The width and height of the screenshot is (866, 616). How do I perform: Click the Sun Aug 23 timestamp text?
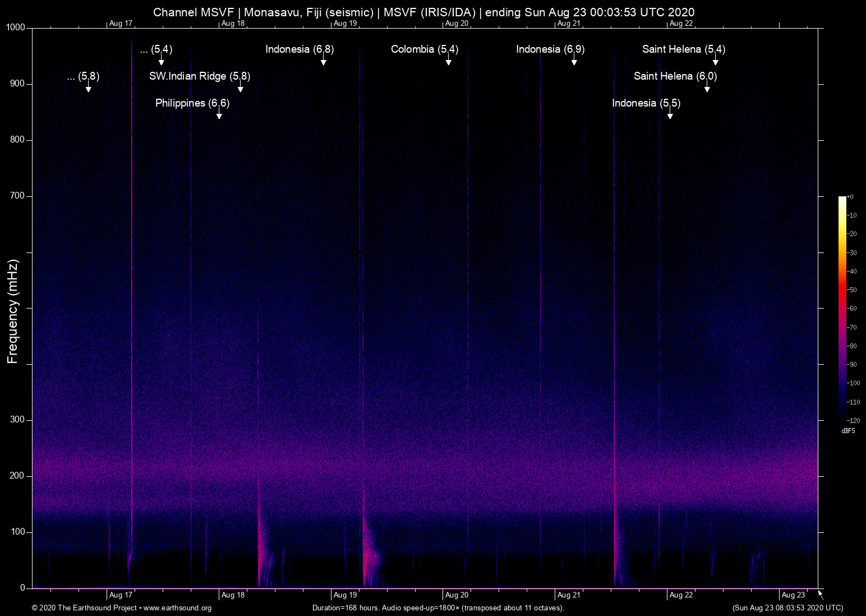coord(787,608)
